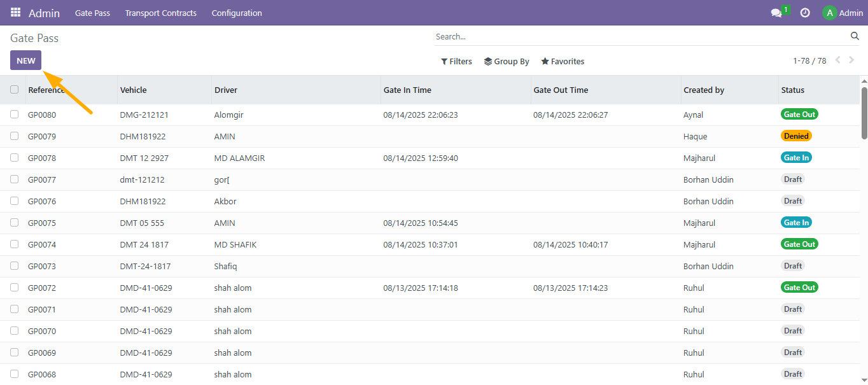Viewport: 868px width, 385px height.
Task: Open the activities clock icon
Action: click(805, 13)
